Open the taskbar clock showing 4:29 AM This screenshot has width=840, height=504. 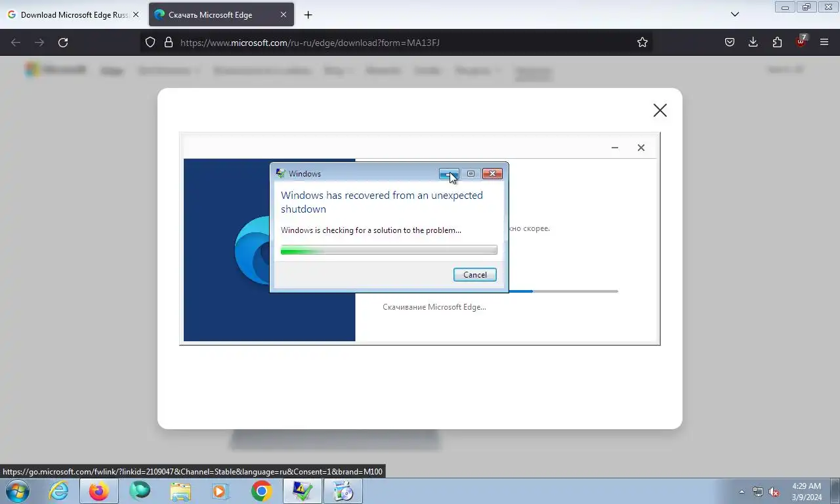tap(806, 492)
